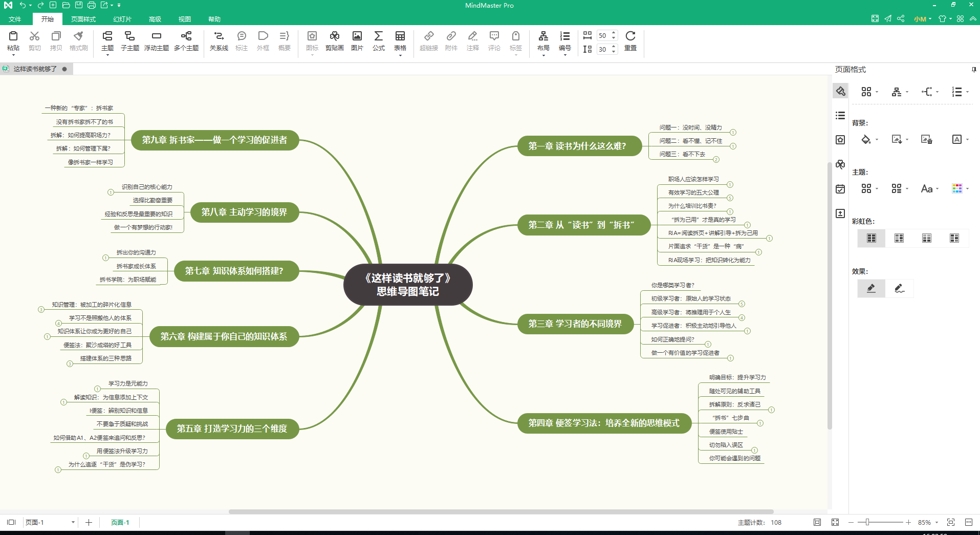
Task: Insert a 子主题 subtopic
Action: point(129,41)
